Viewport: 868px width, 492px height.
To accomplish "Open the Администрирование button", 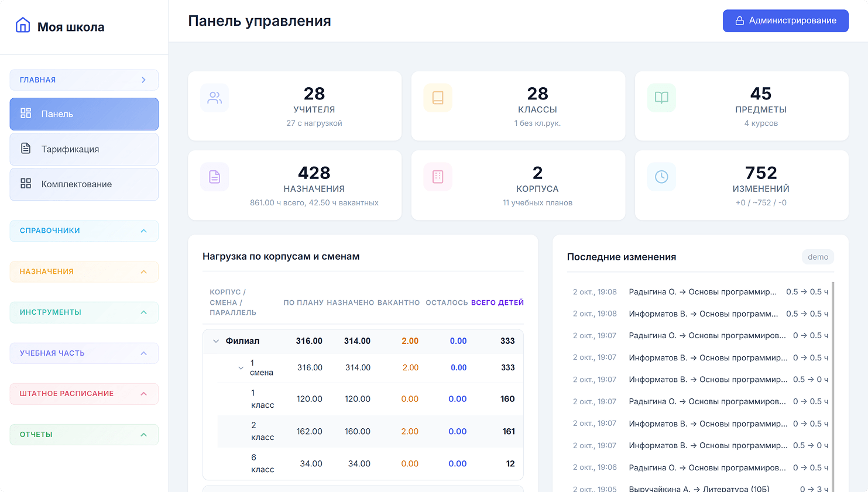I will 785,20.
